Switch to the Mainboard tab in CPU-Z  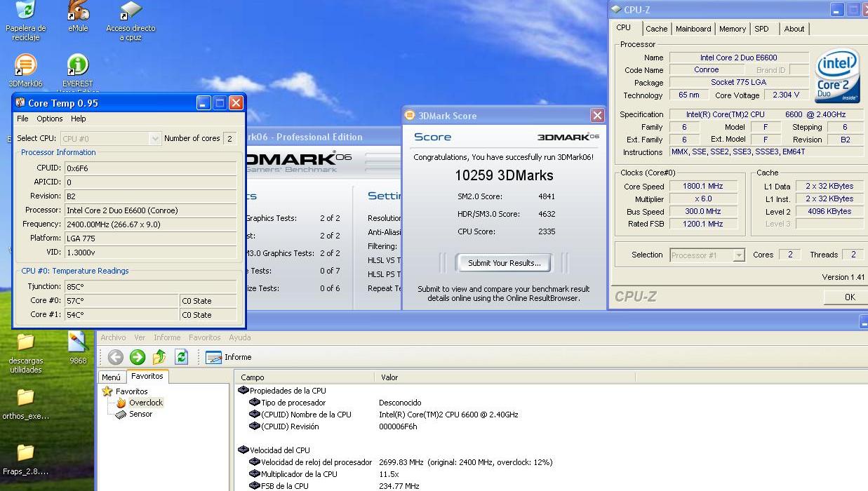pyautogui.click(x=693, y=29)
